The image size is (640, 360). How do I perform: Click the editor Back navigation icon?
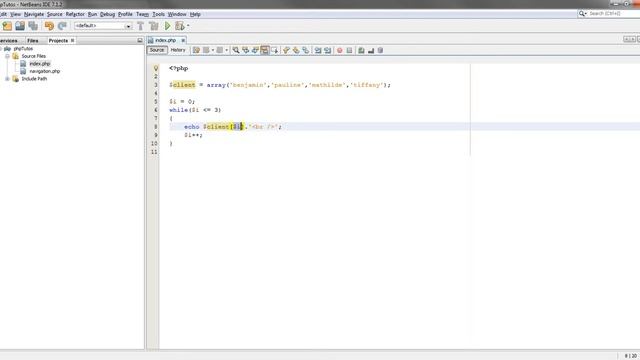(x=207, y=50)
